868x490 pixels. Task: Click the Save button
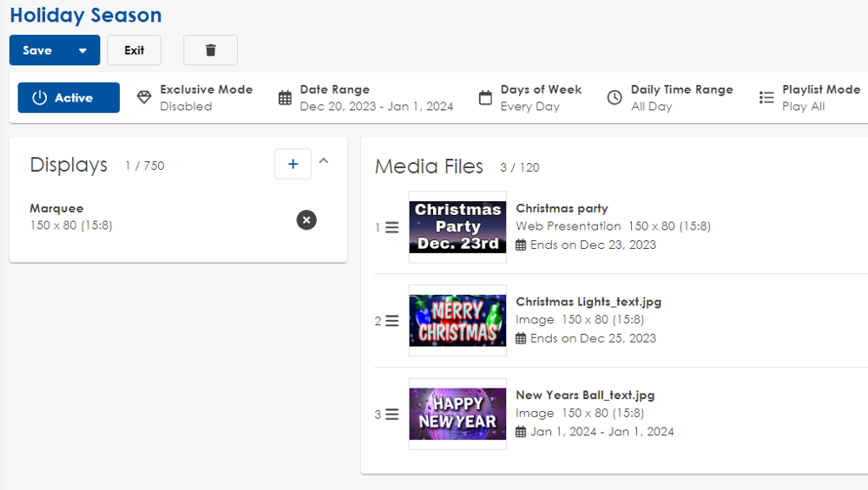(x=38, y=50)
